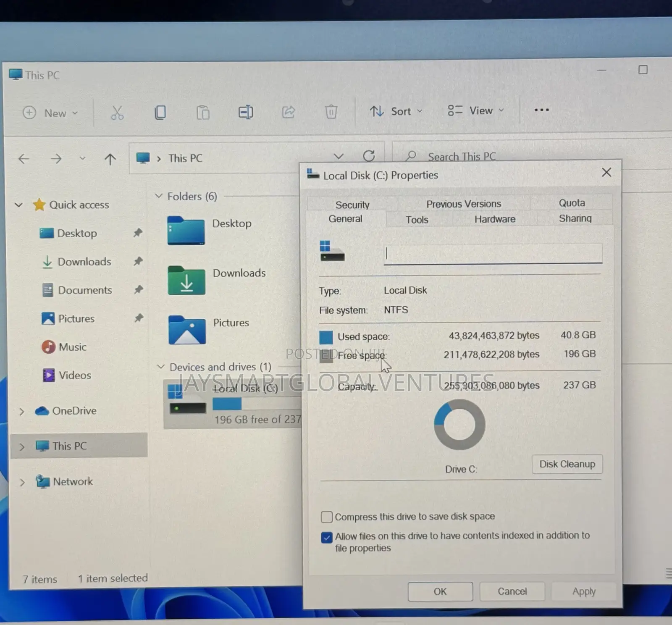The width and height of the screenshot is (672, 625).
Task: Expand the Network tree node
Action: (22, 482)
